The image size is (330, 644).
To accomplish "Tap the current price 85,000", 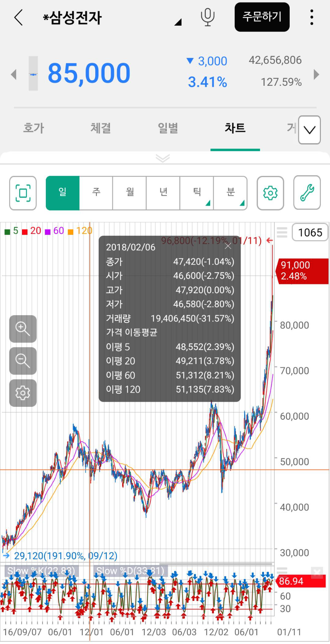I will click(89, 73).
